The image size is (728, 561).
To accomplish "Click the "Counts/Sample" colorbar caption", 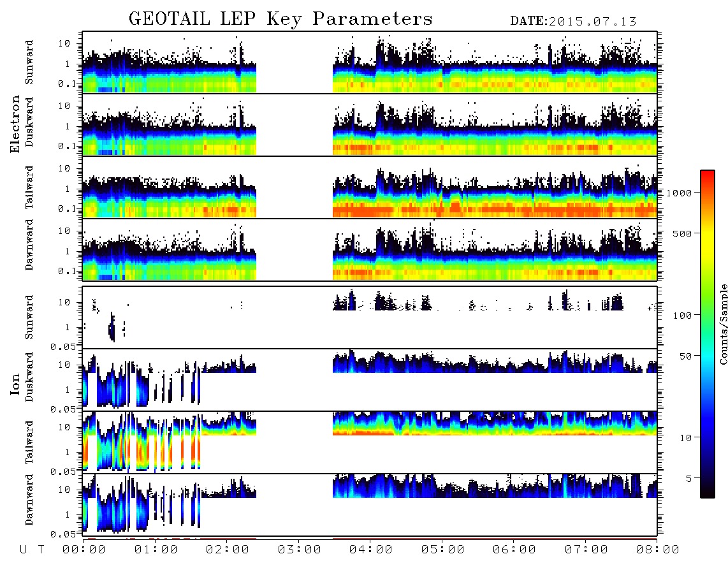I will click(x=723, y=324).
